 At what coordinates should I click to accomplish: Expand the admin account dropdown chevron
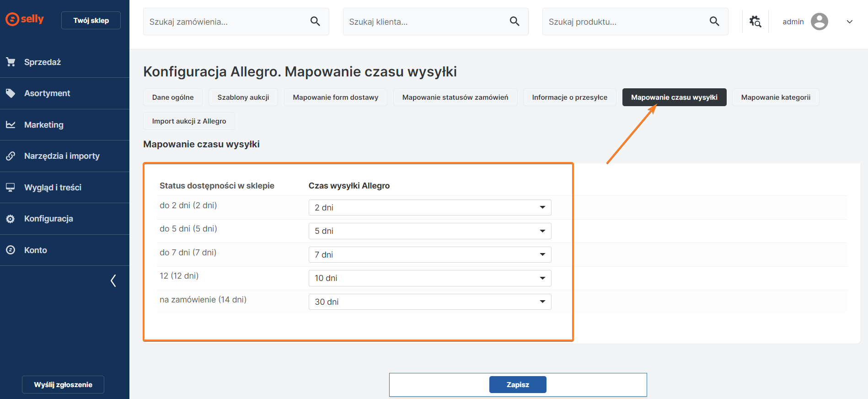click(849, 22)
